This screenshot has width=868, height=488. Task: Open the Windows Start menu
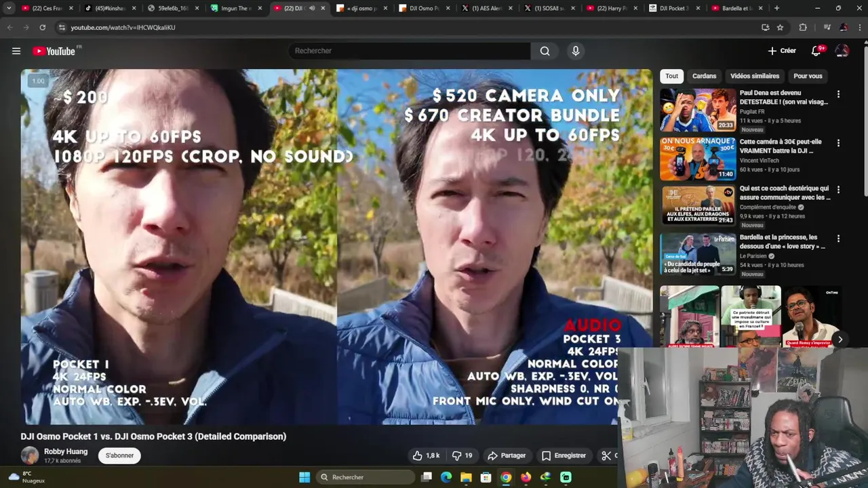304,477
